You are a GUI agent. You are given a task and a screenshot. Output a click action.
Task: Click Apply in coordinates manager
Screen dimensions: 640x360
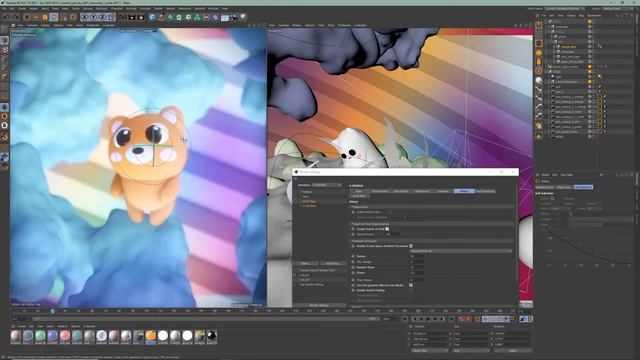tap(513, 350)
